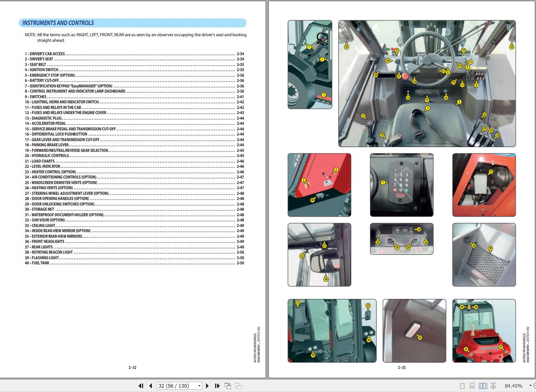Open the page number dropdown
This screenshot has width=536, height=392.
tap(199, 386)
